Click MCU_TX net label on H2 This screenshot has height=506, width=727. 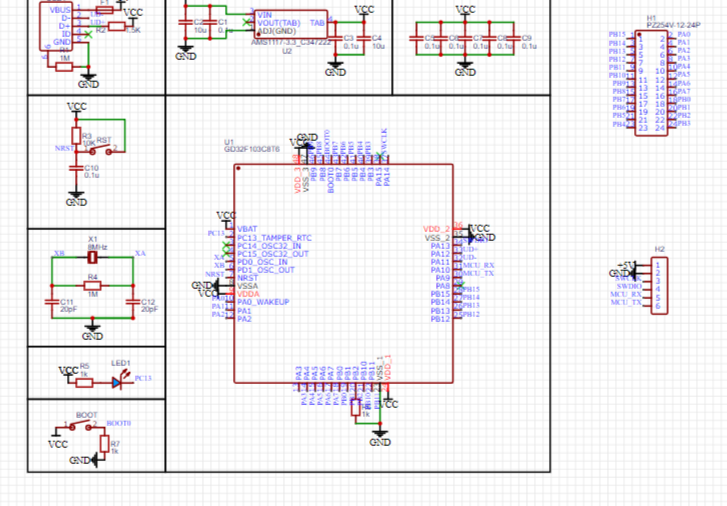tap(626, 302)
